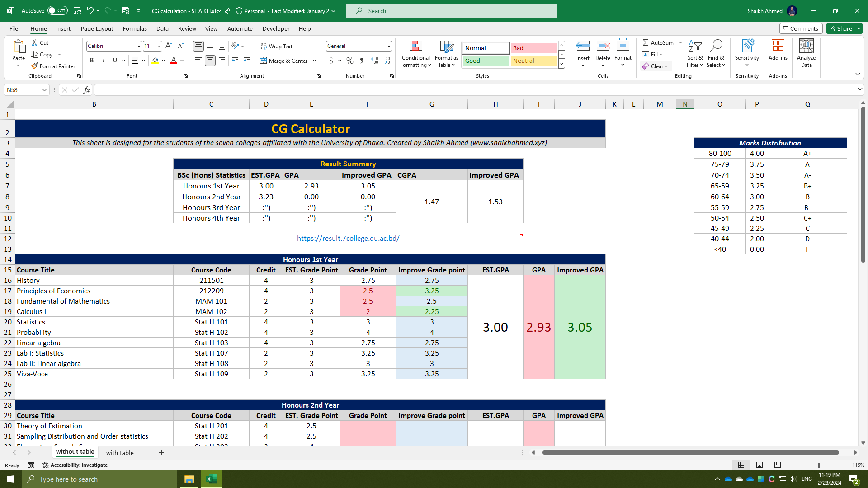The width and height of the screenshot is (868, 488).
Task: Switch to Insert ribbon tab
Action: pos(63,28)
